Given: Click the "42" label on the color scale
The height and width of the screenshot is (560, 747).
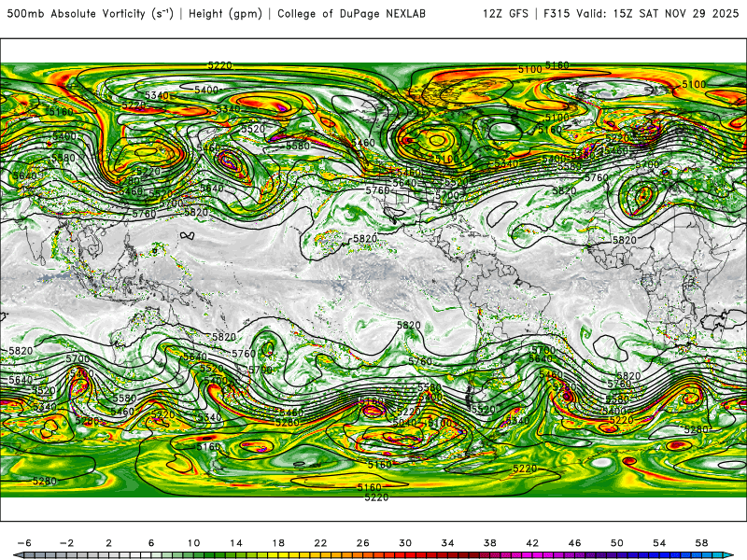Looking at the screenshot, I should tap(532, 543).
